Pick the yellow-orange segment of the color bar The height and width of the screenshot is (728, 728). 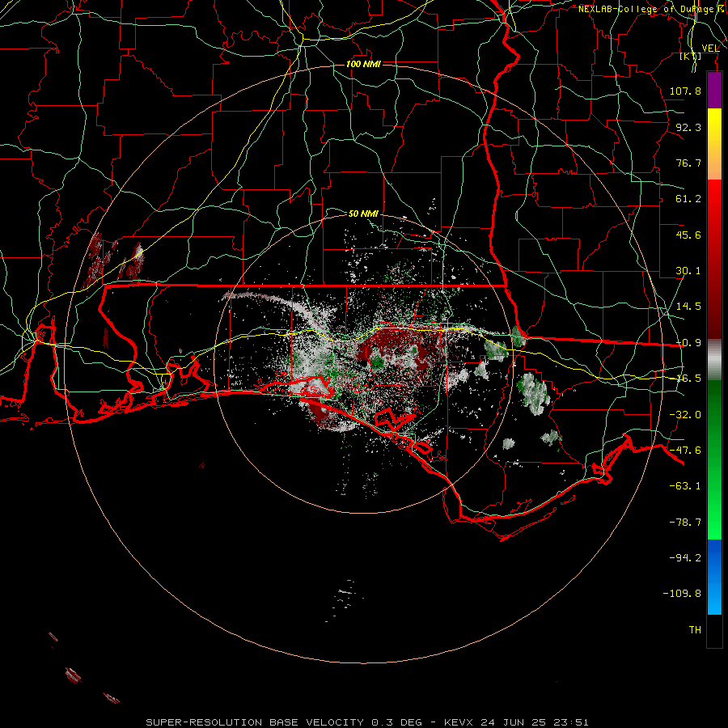pos(714,144)
